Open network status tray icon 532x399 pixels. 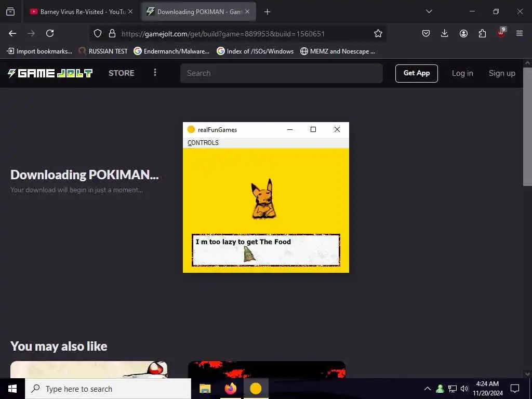pos(453,389)
